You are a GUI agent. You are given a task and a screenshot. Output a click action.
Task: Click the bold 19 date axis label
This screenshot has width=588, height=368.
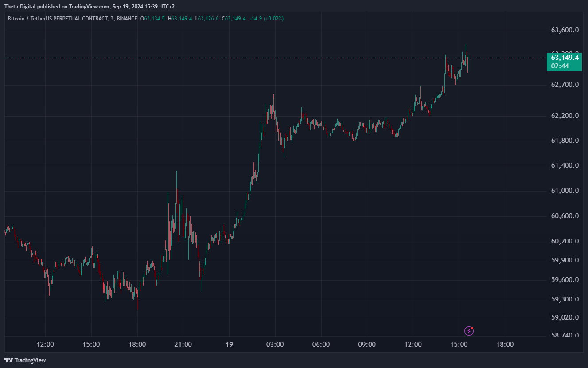pos(229,345)
